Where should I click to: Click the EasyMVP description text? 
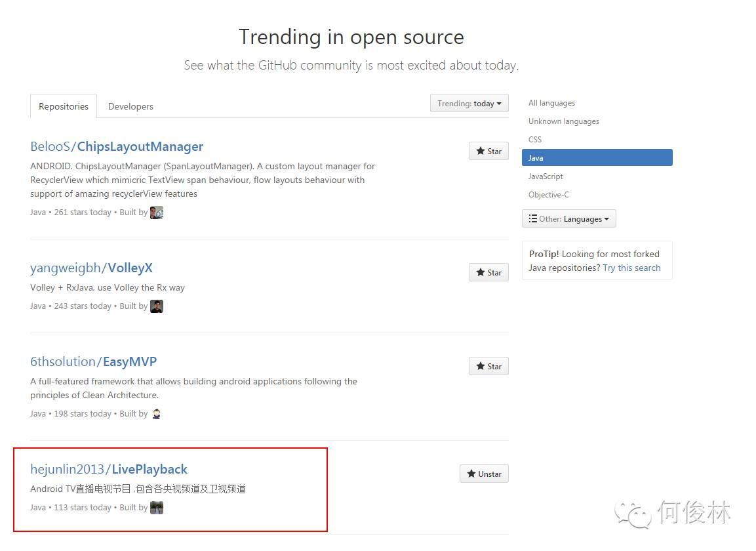pyautogui.click(x=194, y=388)
